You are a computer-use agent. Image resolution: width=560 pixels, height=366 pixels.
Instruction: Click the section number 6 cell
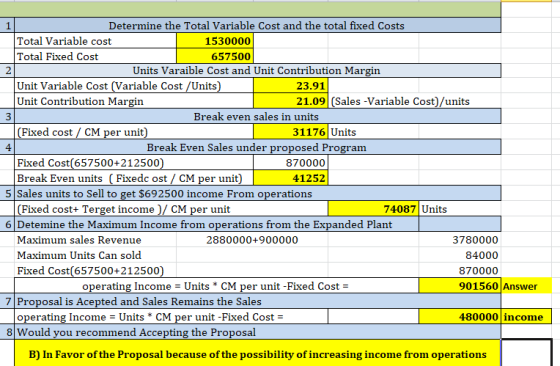[7, 224]
